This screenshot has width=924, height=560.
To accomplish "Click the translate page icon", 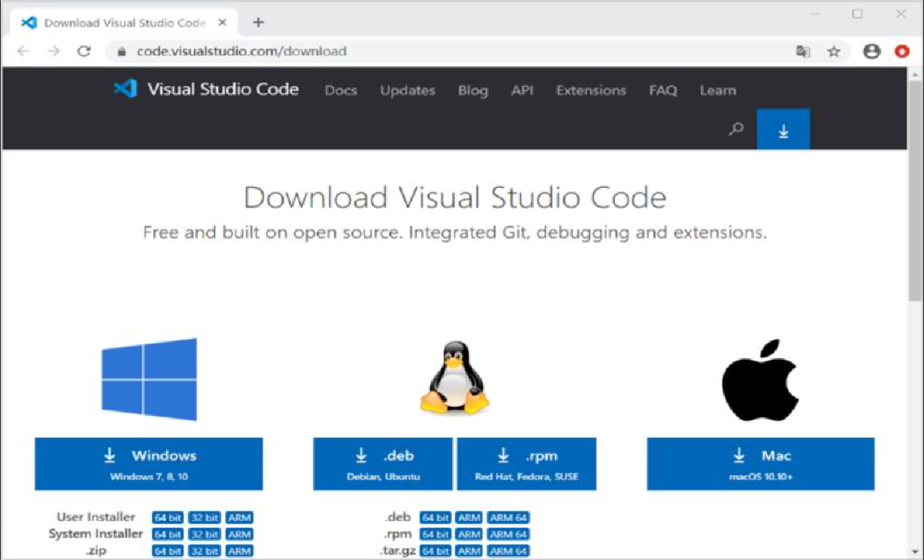I will (x=803, y=51).
